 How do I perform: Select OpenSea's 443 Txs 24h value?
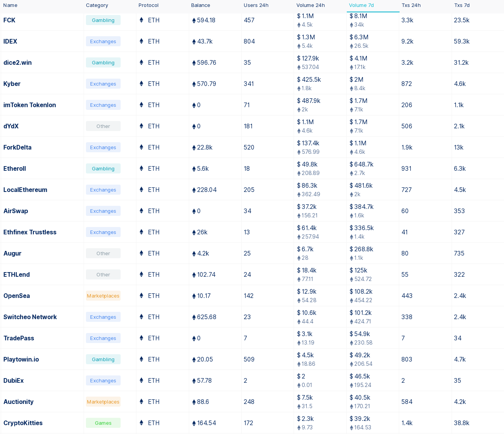(x=407, y=296)
